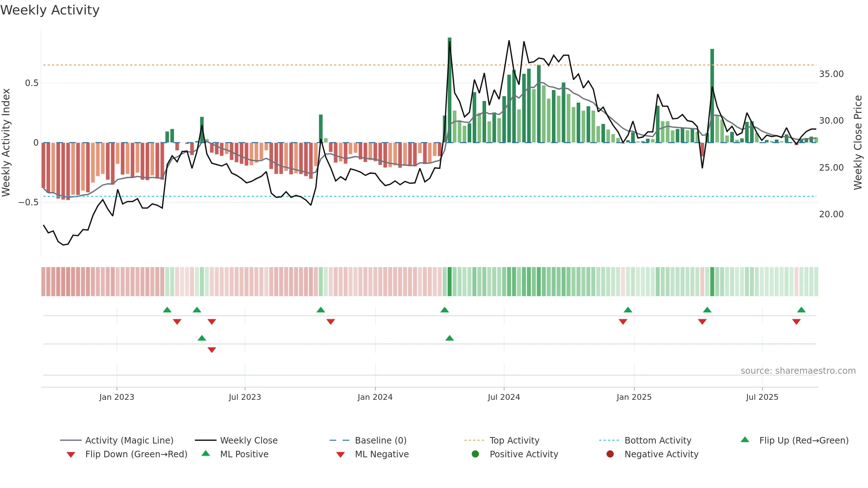Click the −0.5 activity index tick label
This screenshot has height=488, width=868.
[29, 202]
